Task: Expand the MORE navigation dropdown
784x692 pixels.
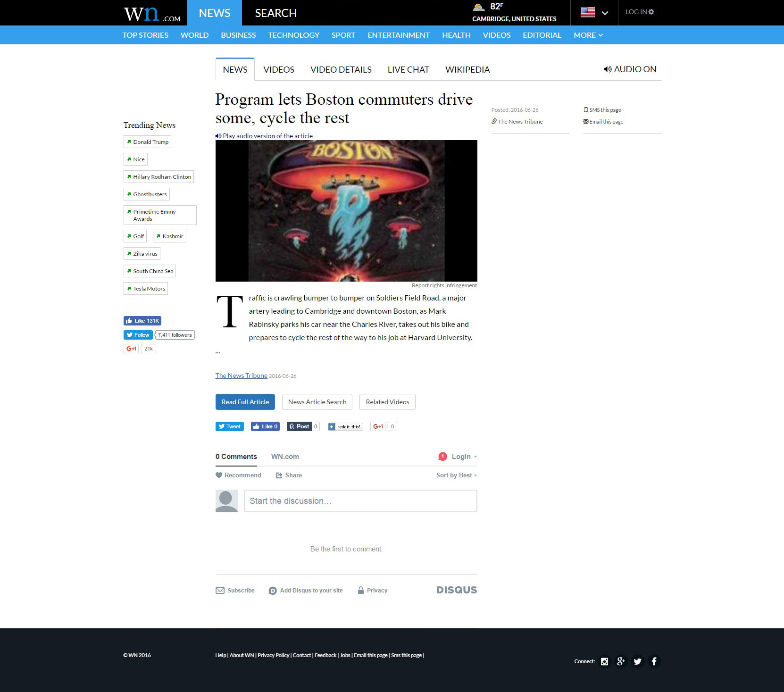Action: [588, 35]
